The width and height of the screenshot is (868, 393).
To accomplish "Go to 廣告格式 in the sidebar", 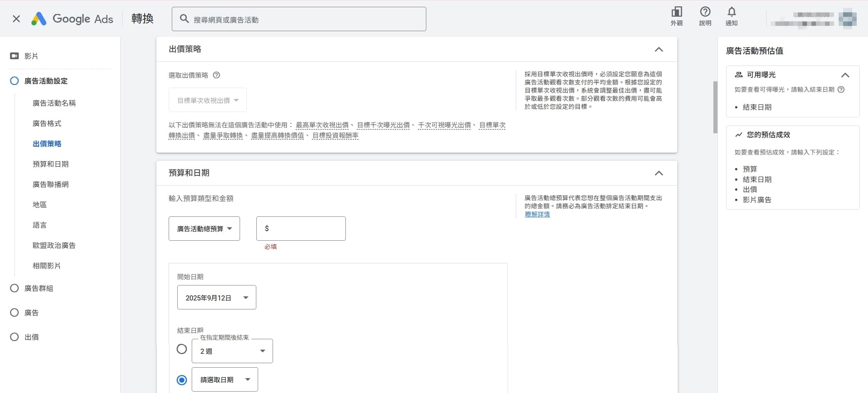I will pos(47,123).
